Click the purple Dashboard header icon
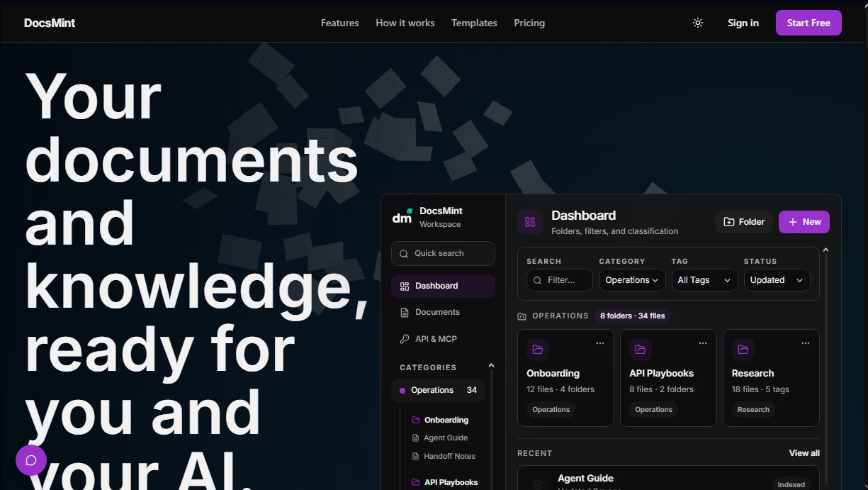Viewport: 868px width, 490px height. click(530, 222)
